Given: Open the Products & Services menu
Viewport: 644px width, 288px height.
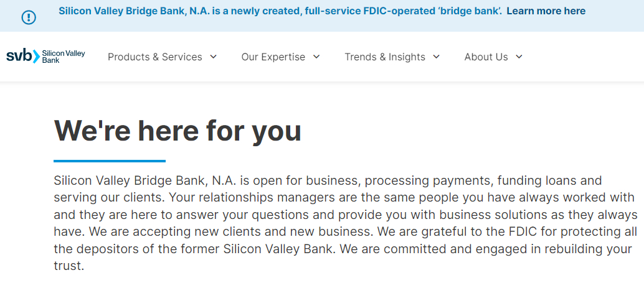Looking at the screenshot, I should [155, 57].
